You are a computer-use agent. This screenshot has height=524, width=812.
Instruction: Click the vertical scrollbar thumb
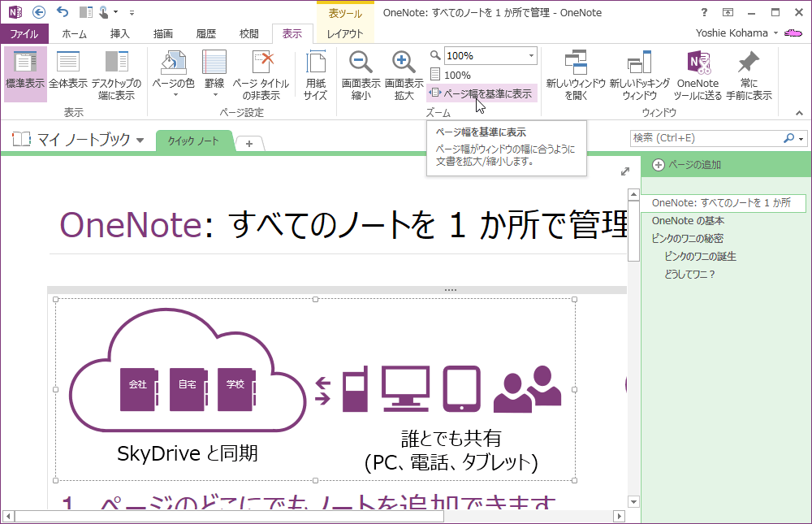(x=633, y=232)
